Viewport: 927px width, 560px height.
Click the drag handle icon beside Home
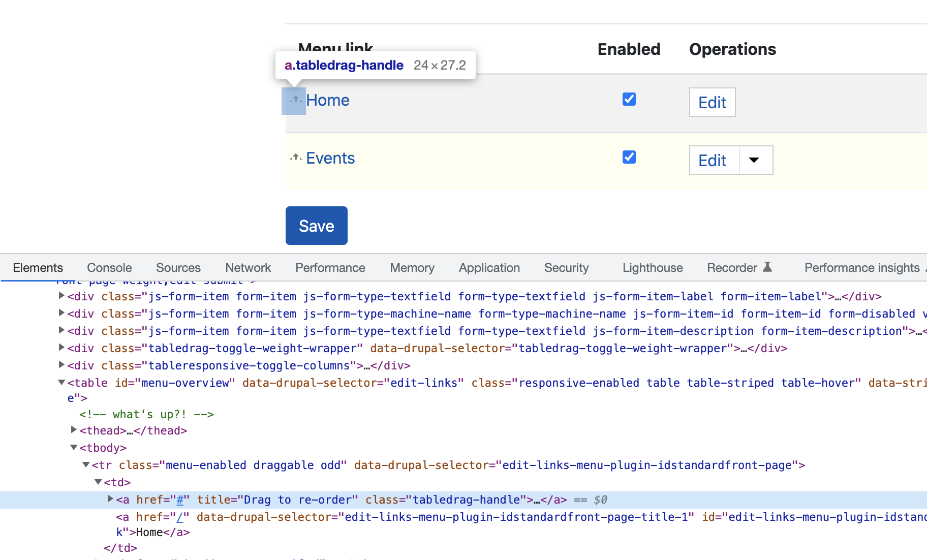(295, 100)
